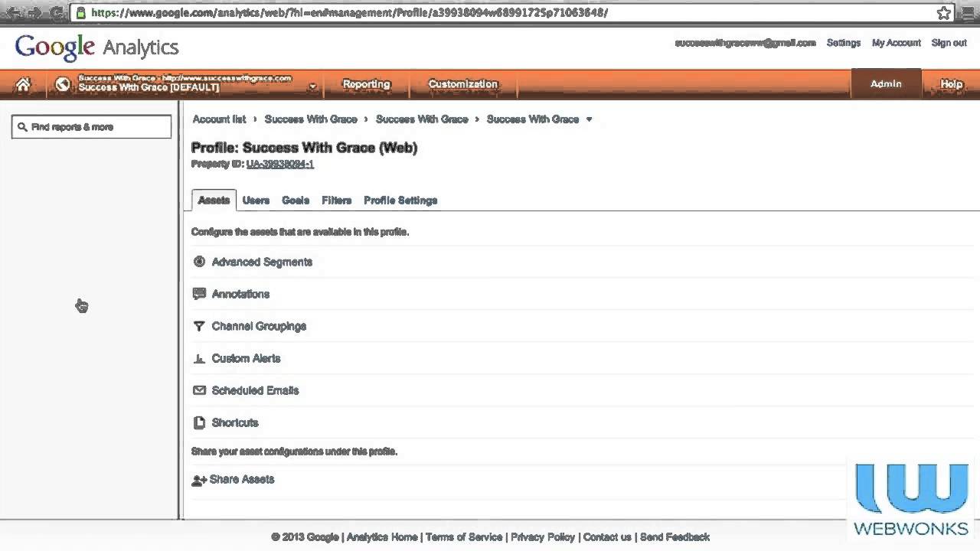The height and width of the screenshot is (551, 980).
Task: Click the Shortcuts page icon
Action: (x=199, y=422)
